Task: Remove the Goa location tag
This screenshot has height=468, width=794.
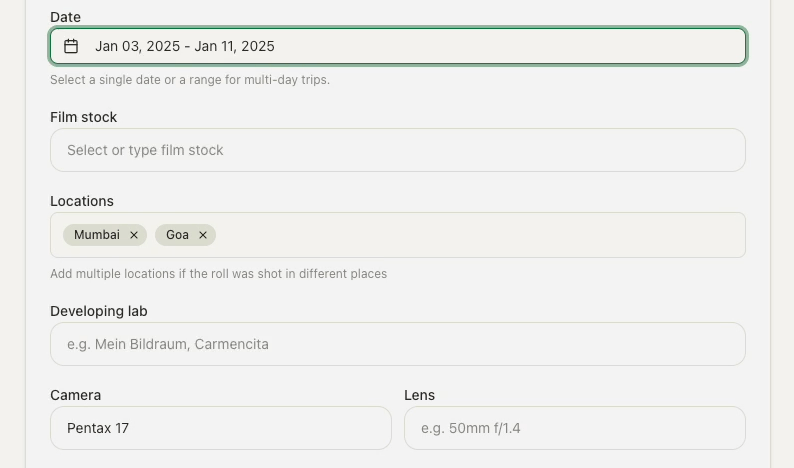Action: click(x=203, y=235)
